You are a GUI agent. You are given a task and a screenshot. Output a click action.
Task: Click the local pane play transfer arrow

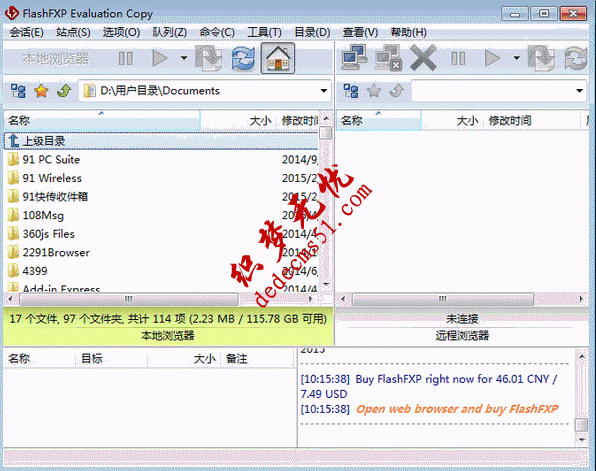160,58
